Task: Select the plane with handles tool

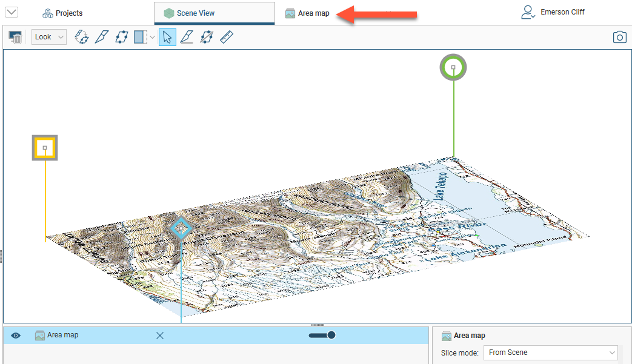Action: point(121,37)
